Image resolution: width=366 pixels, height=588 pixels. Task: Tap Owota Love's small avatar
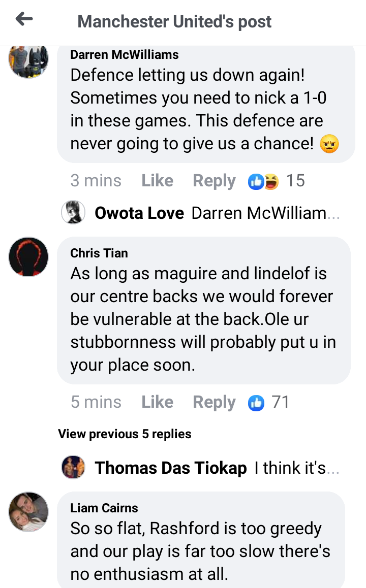tap(73, 212)
